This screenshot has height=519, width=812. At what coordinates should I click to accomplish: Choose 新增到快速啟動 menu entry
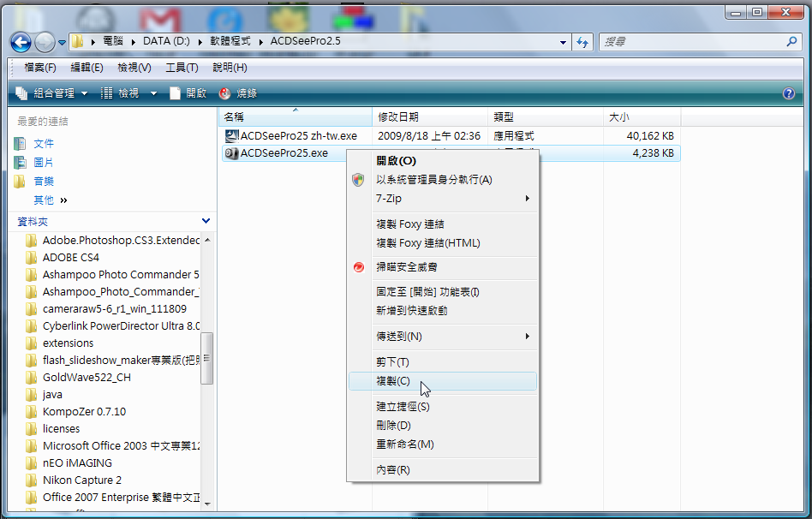point(443,311)
